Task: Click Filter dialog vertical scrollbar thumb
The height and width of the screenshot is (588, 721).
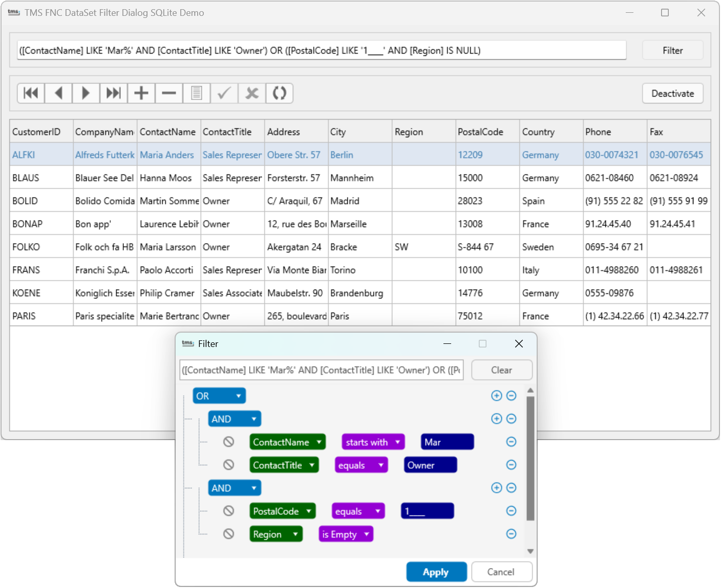Action: (x=531, y=458)
